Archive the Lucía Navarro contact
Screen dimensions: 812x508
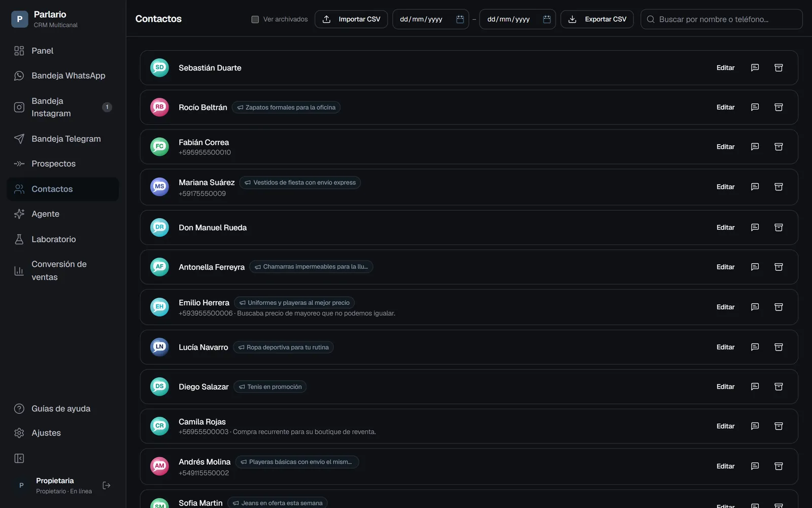[779, 347]
